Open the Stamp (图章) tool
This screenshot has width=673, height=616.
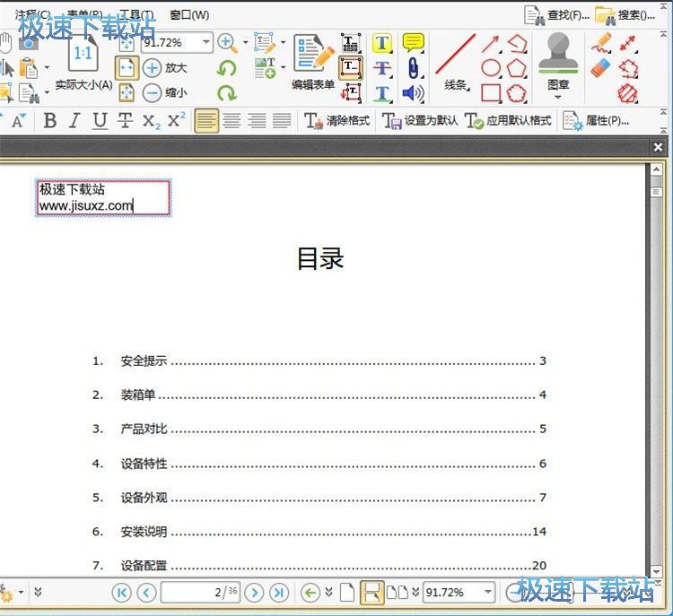pos(558,60)
